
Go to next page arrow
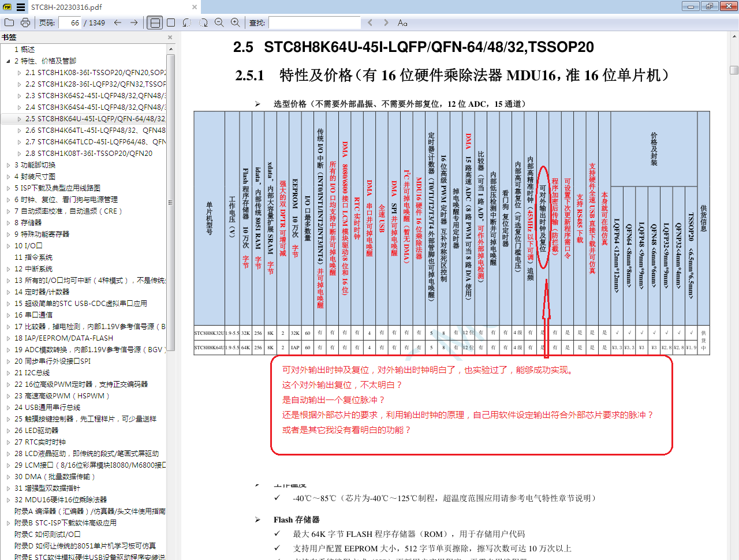coord(134,23)
